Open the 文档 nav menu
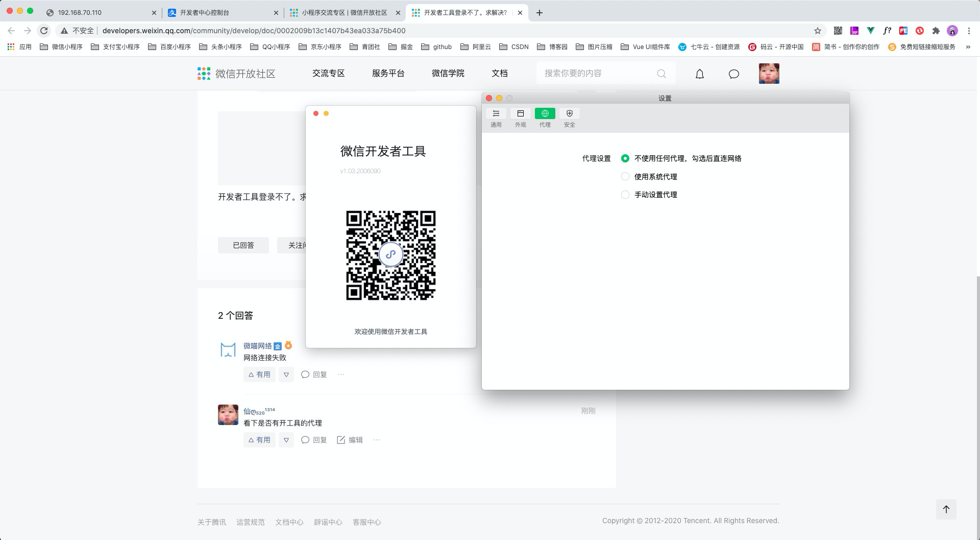This screenshot has width=980, height=540. click(x=500, y=74)
